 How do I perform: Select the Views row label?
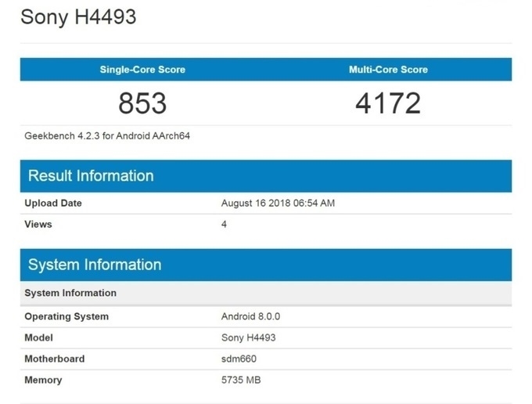(x=38, y=224)
